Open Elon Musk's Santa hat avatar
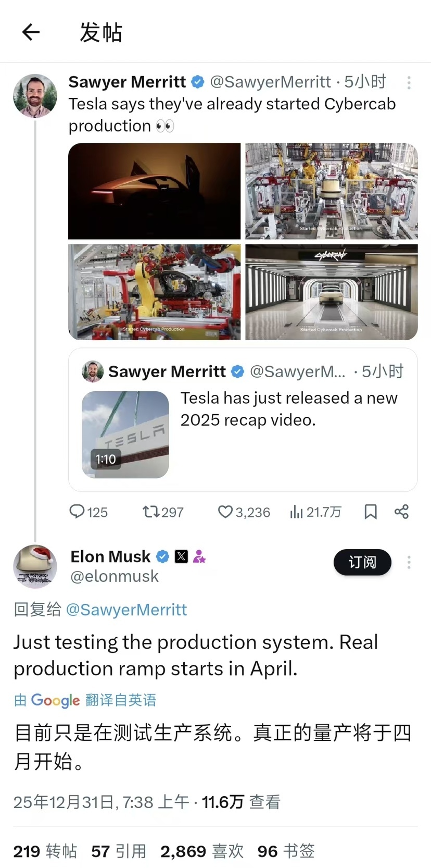Screen dimensions: 431x868 click(35, 567)
